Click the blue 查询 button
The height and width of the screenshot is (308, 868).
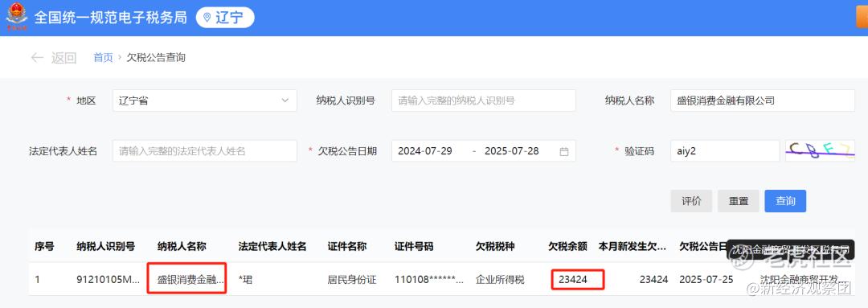click(x=785, y=201)
